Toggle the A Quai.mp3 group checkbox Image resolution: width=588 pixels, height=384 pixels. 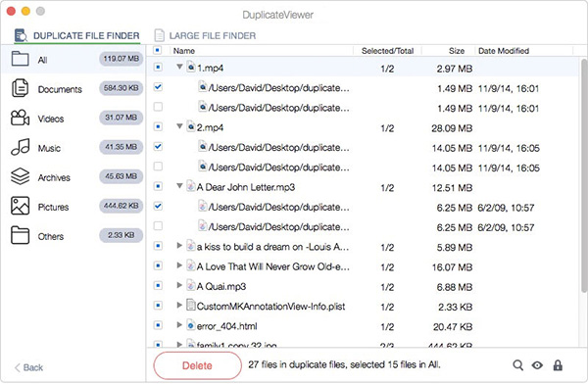coord(158,286)
